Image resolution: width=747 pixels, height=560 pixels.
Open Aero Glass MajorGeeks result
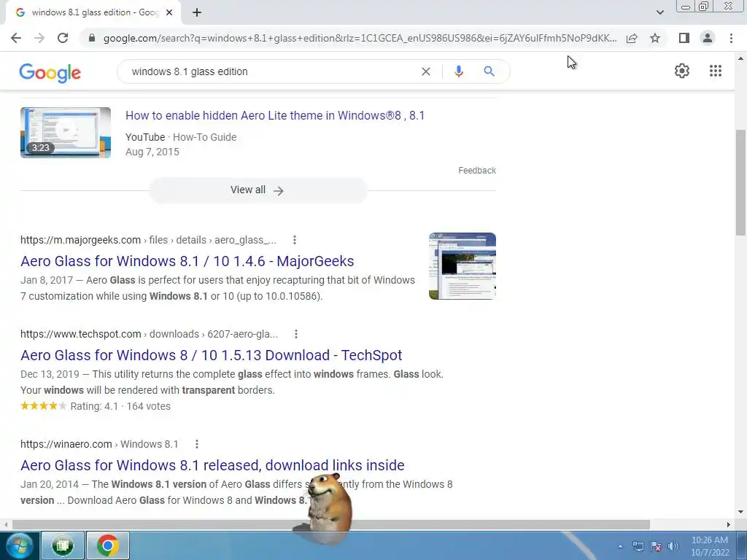click(x=187, y=261)
